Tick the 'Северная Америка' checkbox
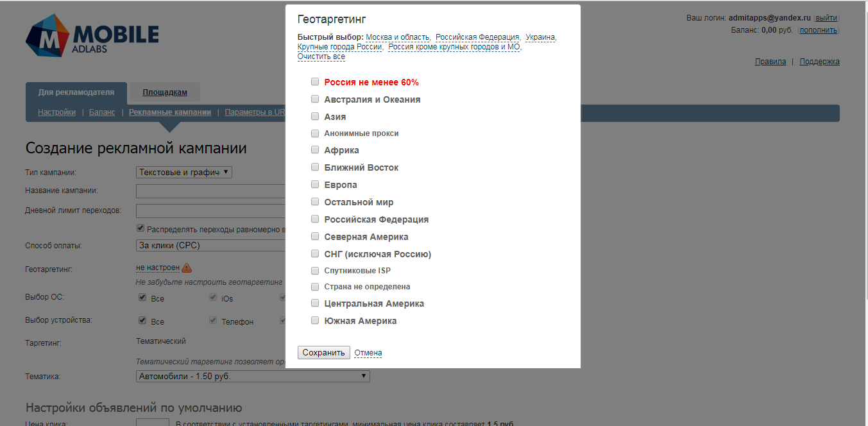 click(x=315, y=237)
